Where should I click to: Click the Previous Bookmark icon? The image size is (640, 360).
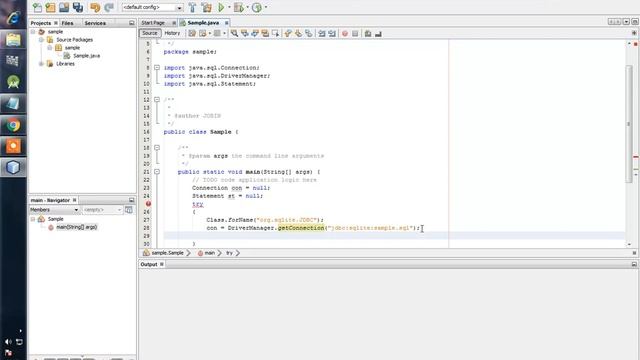(x=288, y=33)
